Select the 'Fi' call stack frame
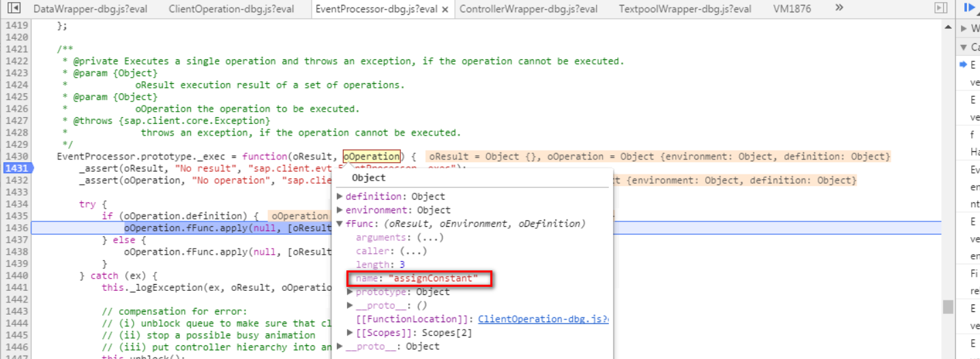 click(969, 282)
